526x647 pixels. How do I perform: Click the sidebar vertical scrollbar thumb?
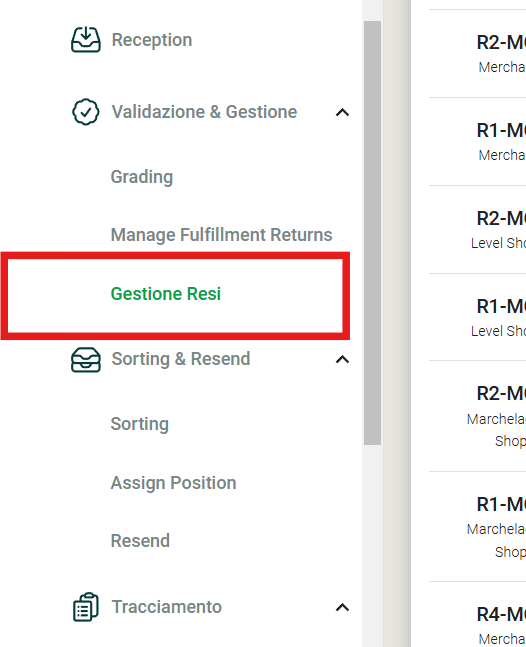[x=372, y=233]
